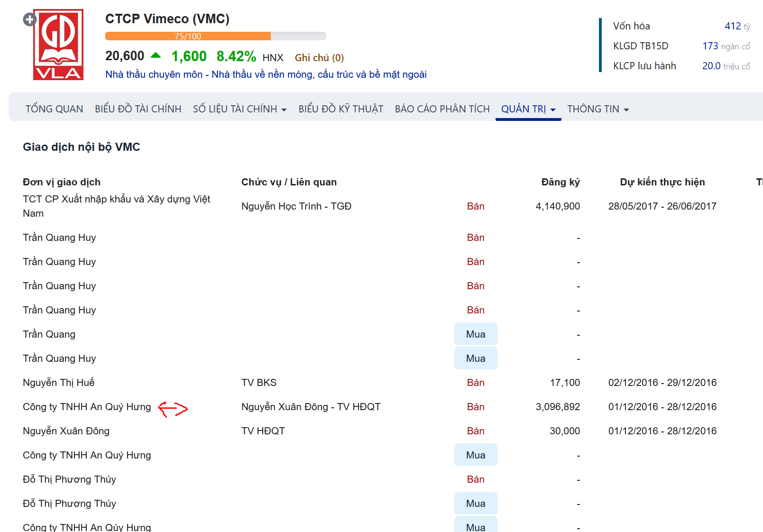Click the 20,600 stock price

pos(125,56)
